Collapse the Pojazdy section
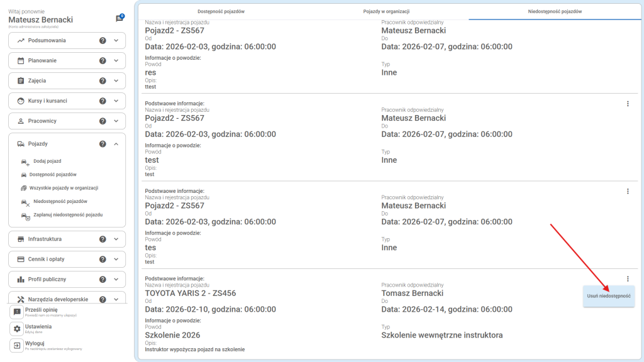 tap(116, 144)
